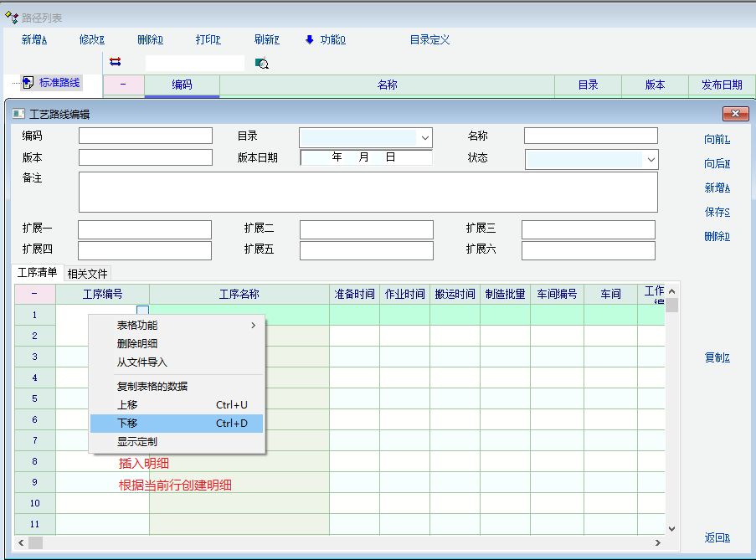Click the red-blue swap arrows icon

tap(115, 62)
